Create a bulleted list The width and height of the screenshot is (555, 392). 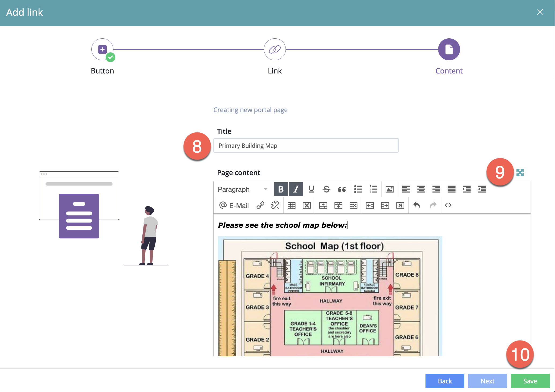coord(358,189)
